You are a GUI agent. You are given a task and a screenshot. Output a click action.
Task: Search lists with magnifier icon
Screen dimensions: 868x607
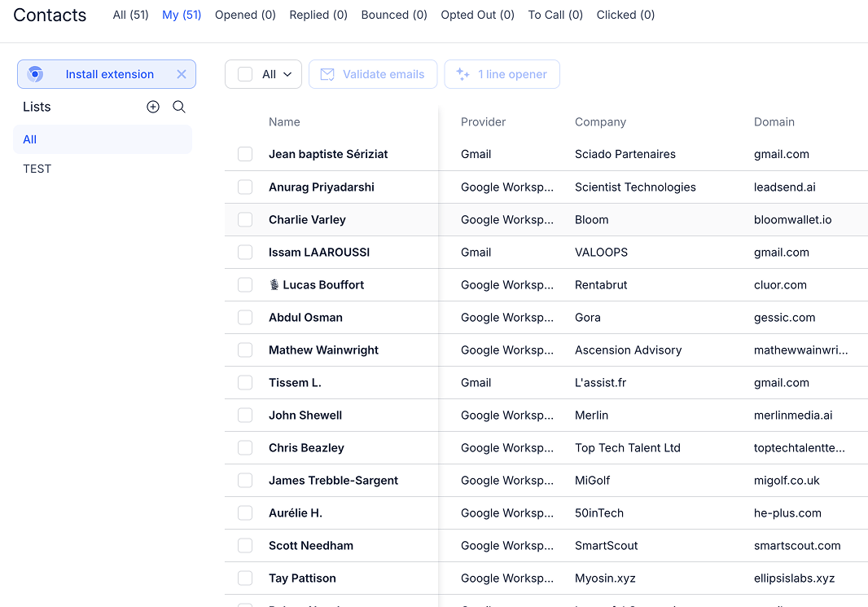click(179, 107)
